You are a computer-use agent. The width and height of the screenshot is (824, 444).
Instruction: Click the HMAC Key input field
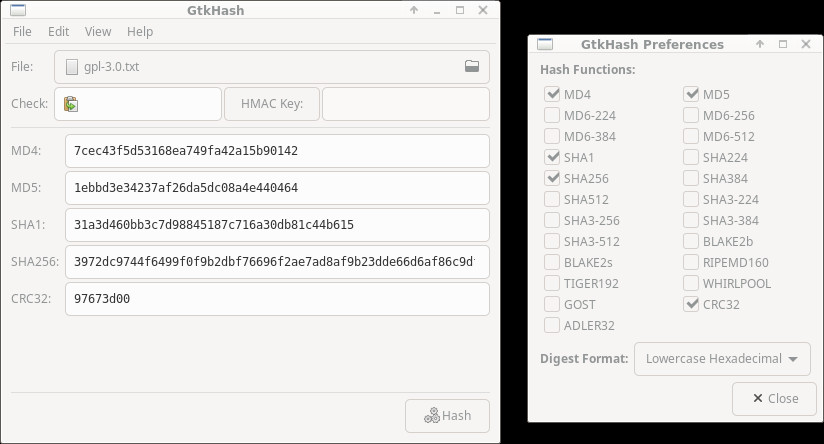click(406, 104)
